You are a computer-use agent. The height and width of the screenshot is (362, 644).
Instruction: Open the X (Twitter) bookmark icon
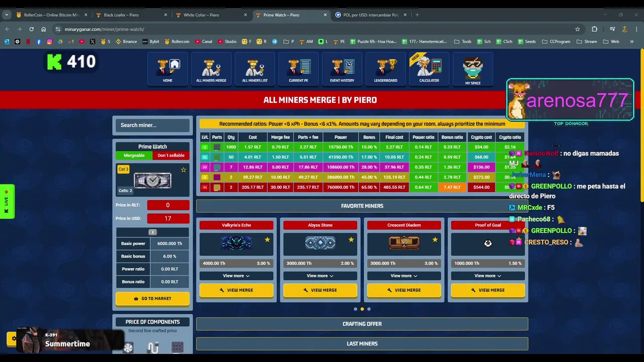(x=93, y=42)
